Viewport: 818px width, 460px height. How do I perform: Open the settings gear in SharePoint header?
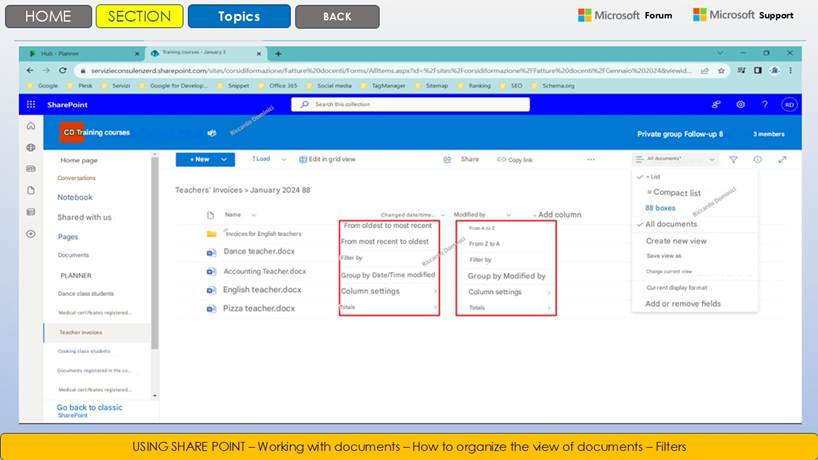(x=741, y=104)
